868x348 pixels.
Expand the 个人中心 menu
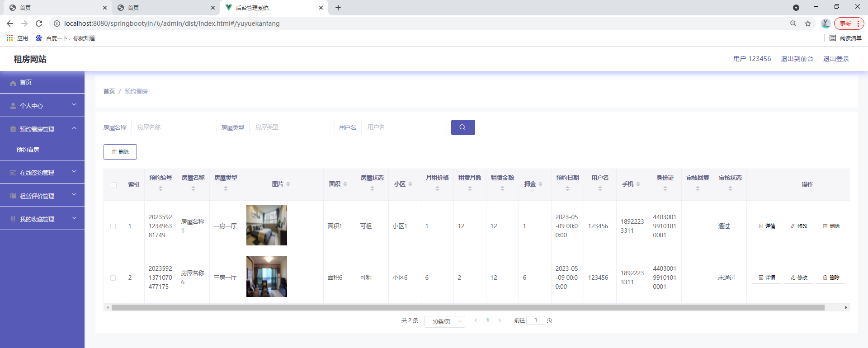(x=74, y=105)
